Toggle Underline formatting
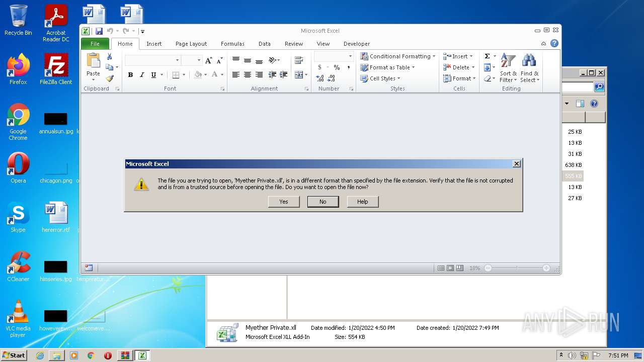 click(153, 75)
